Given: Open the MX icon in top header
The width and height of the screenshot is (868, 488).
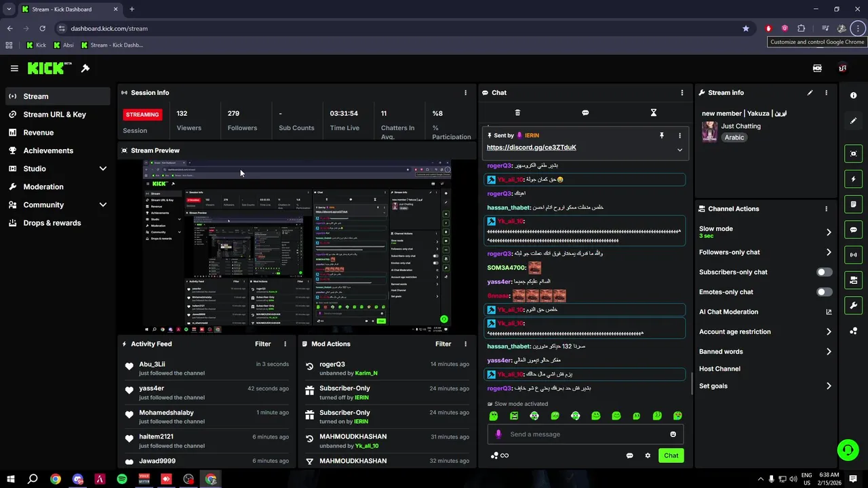Looking at the screenshot, I should click(x=817, y=68).
